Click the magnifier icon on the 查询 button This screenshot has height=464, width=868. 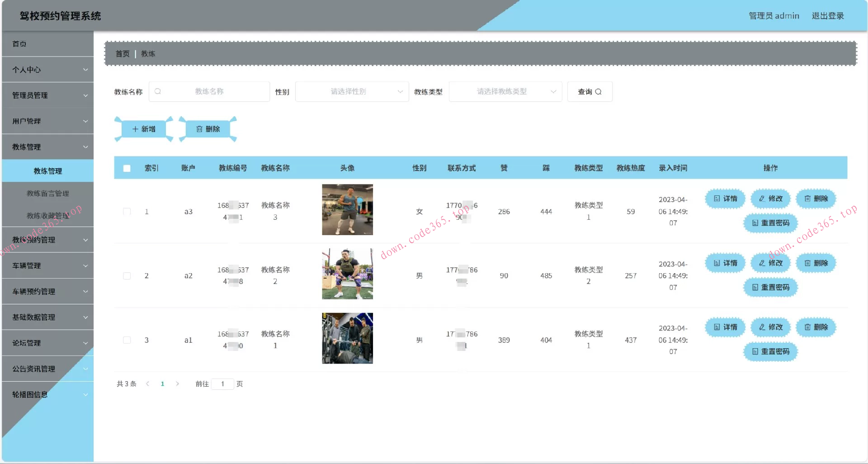click(598, 92)
